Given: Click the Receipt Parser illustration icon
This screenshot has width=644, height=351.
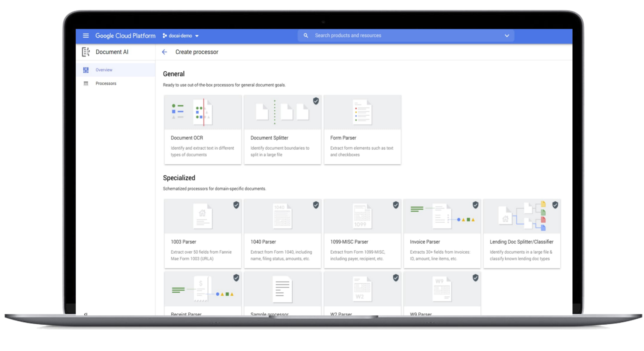Looking at the screenshot, I should click(203, 289).
